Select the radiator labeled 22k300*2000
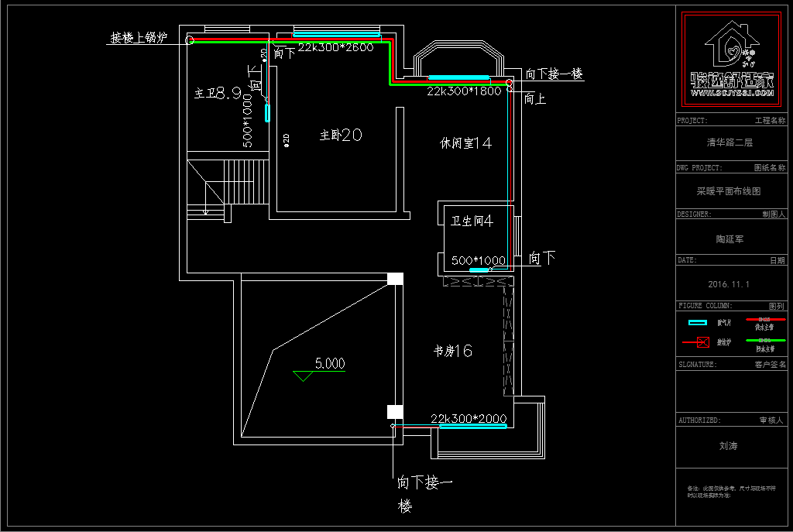Image resolution: width=793 pixels, height=532 pixels. point(473,427)
